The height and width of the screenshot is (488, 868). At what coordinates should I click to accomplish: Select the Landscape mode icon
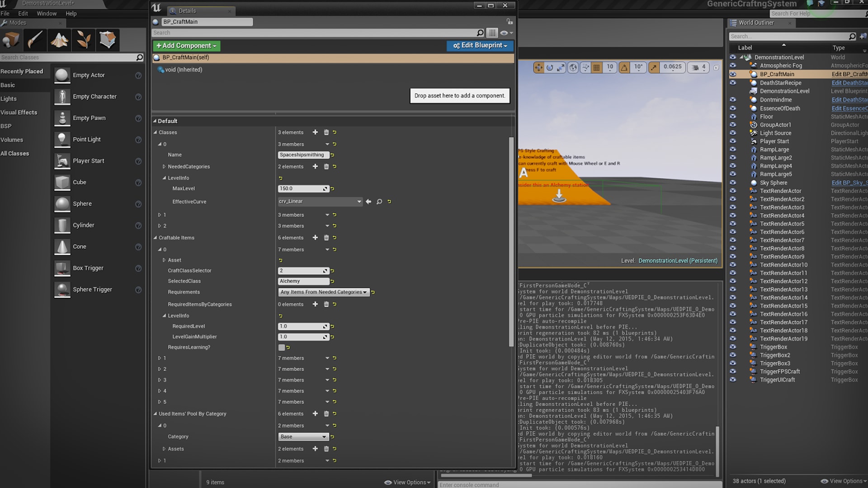[59, 40]
